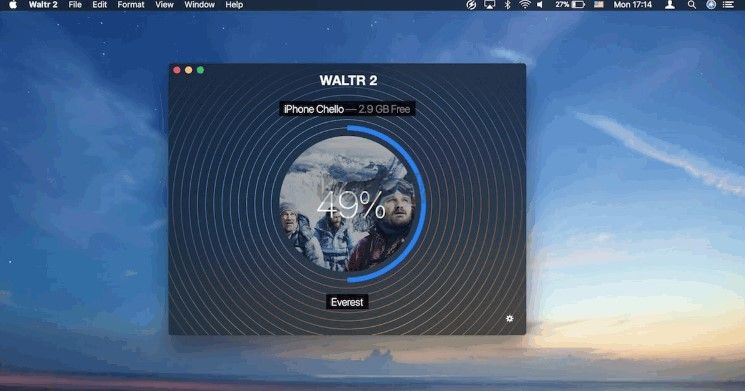This screenshot has height=391, width=745.
Task: Open Spotlight search magnifier
Action: click(x=692, y=5)
